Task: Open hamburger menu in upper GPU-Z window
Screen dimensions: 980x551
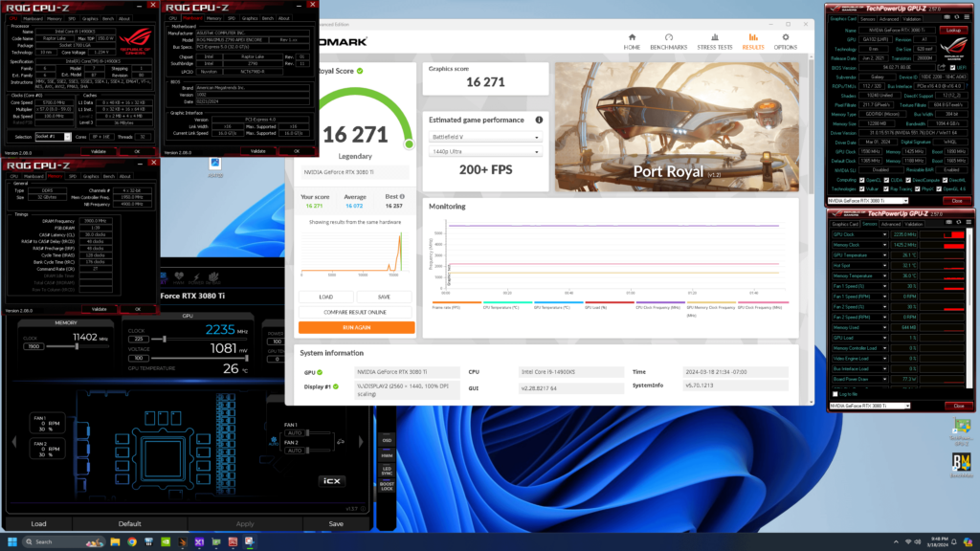Action: pos(967,17)
